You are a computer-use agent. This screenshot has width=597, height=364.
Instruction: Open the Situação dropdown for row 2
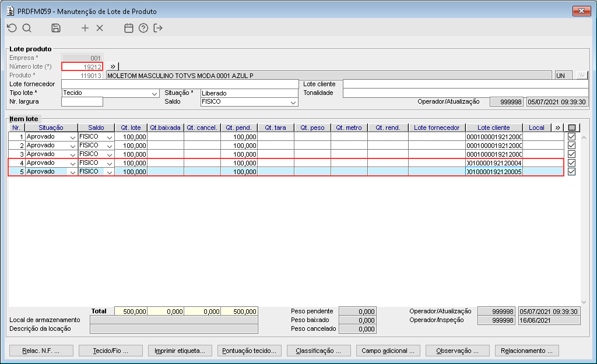point(72,146)
